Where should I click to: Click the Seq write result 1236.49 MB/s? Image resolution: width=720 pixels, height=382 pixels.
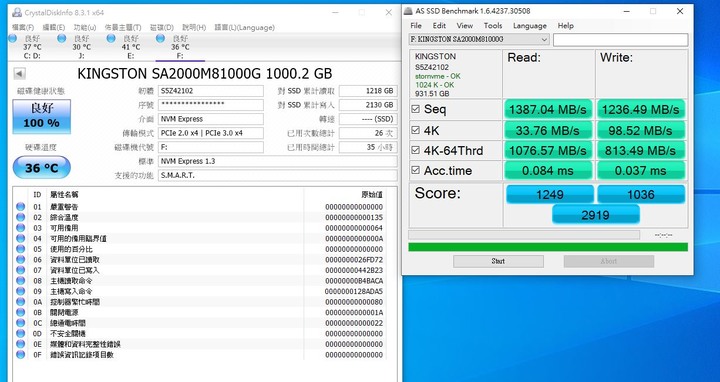[x=641, y=110]
